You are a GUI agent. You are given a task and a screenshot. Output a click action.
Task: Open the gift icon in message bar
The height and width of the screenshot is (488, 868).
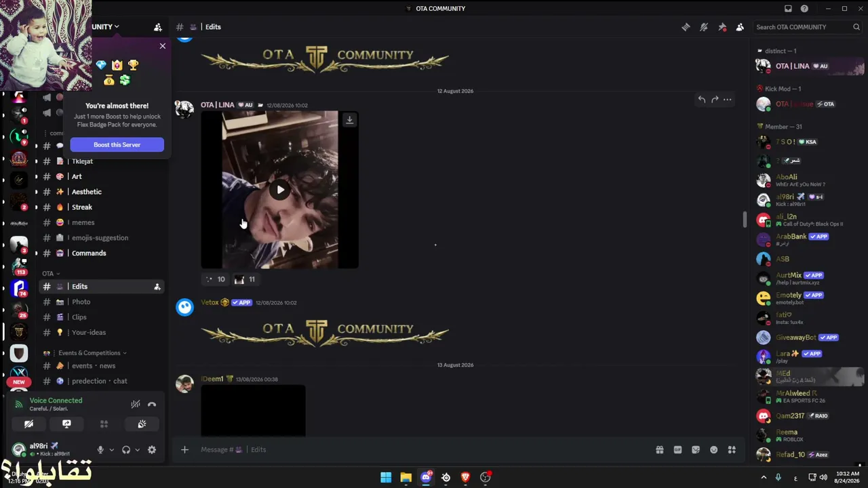coord(659,449)
